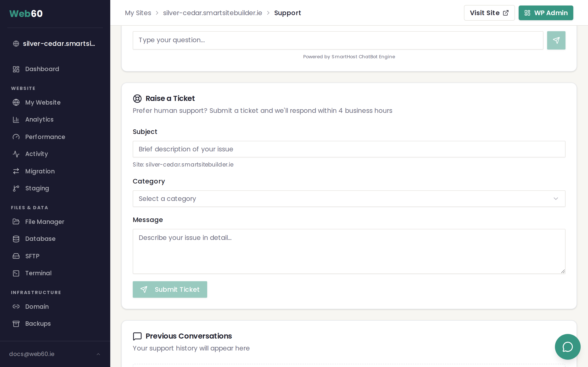Expand the Select a category dropdown

coord(349,199)
